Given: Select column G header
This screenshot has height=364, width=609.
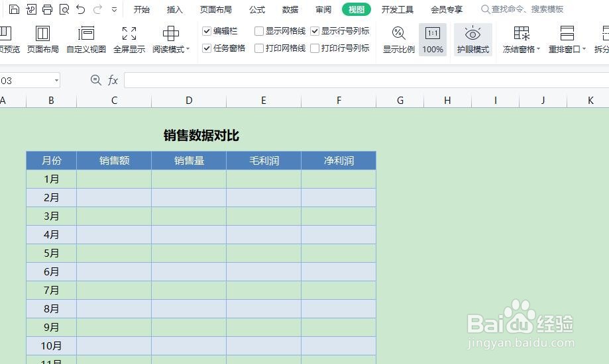Looking at the screenshot, I should [400, 101].
